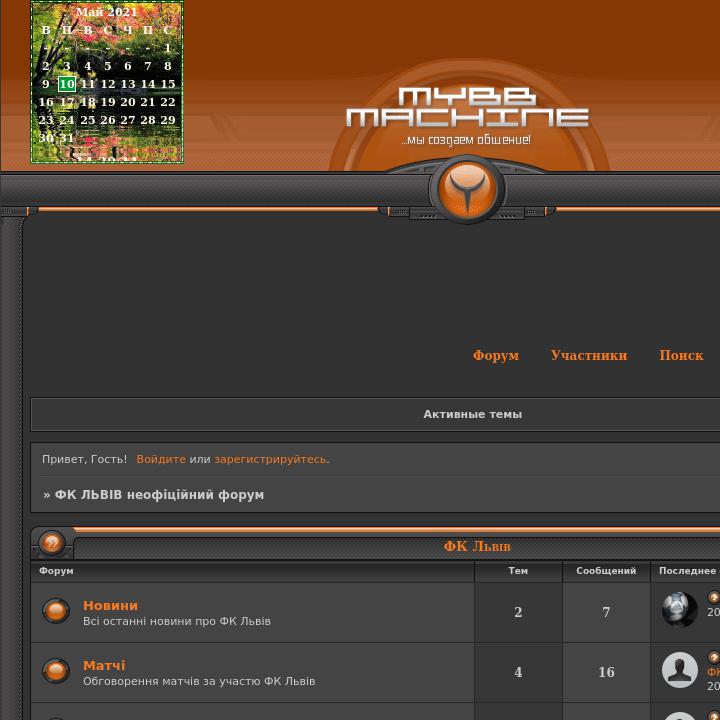
Task: Click description 'Обговорення матчів за участю ФК Львів'
Action: (199, 681)
